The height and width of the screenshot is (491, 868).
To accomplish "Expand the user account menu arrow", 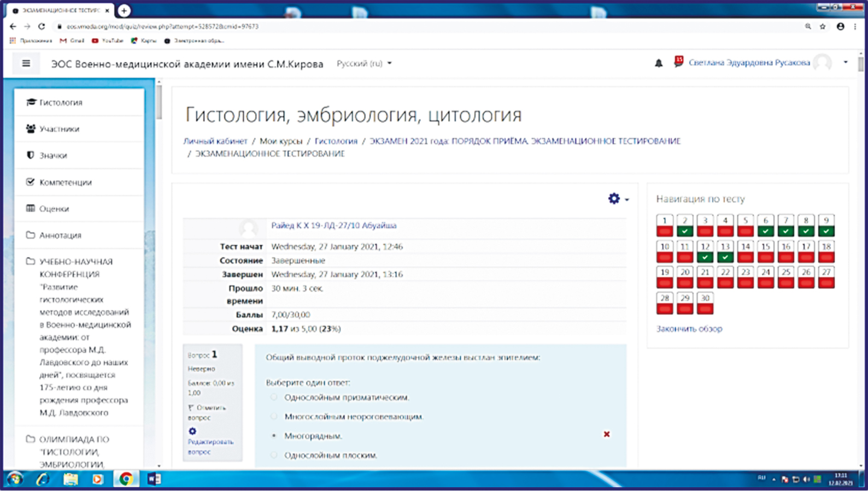I will tap(846, 62).
